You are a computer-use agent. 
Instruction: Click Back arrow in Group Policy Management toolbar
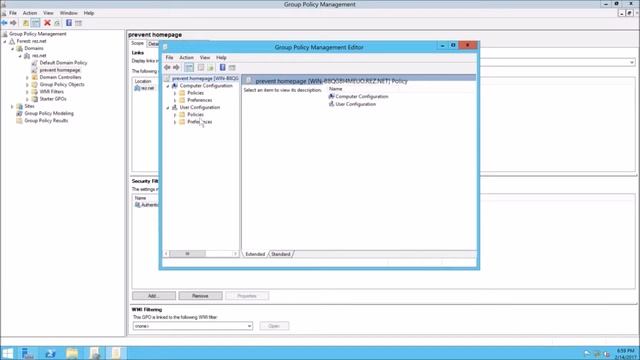tap(4, 23)
